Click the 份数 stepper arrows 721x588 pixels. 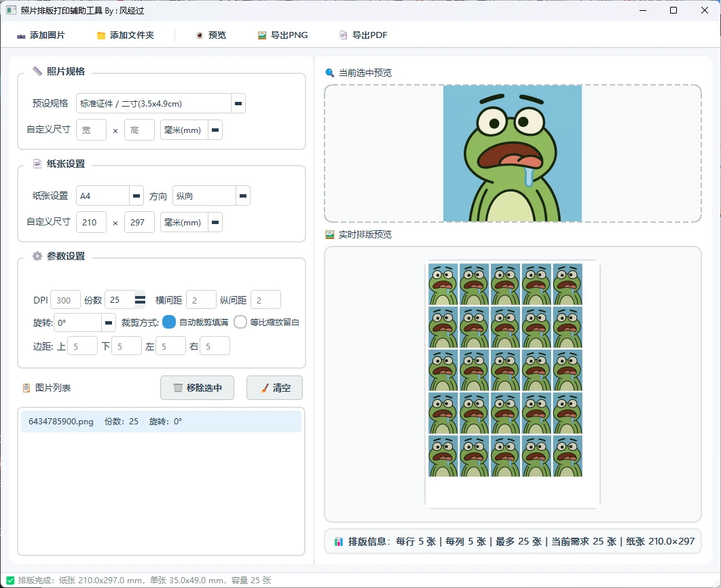(139, 299)
